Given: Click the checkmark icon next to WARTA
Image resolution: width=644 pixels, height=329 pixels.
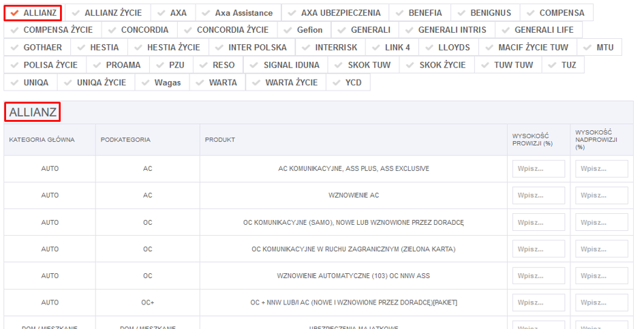Looking at the screenshot, I should [200, 82].
